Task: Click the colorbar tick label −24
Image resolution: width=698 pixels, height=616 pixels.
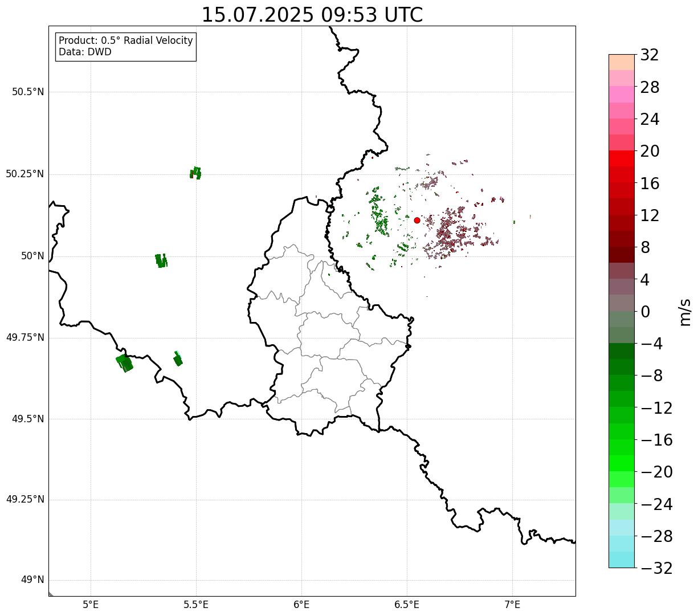Action: point(656,504)
